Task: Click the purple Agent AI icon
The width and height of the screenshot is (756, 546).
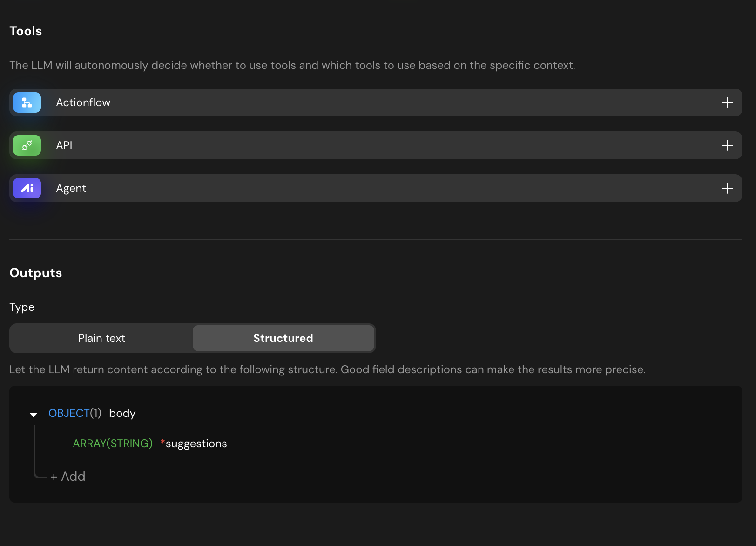Action: coord(27,188)
